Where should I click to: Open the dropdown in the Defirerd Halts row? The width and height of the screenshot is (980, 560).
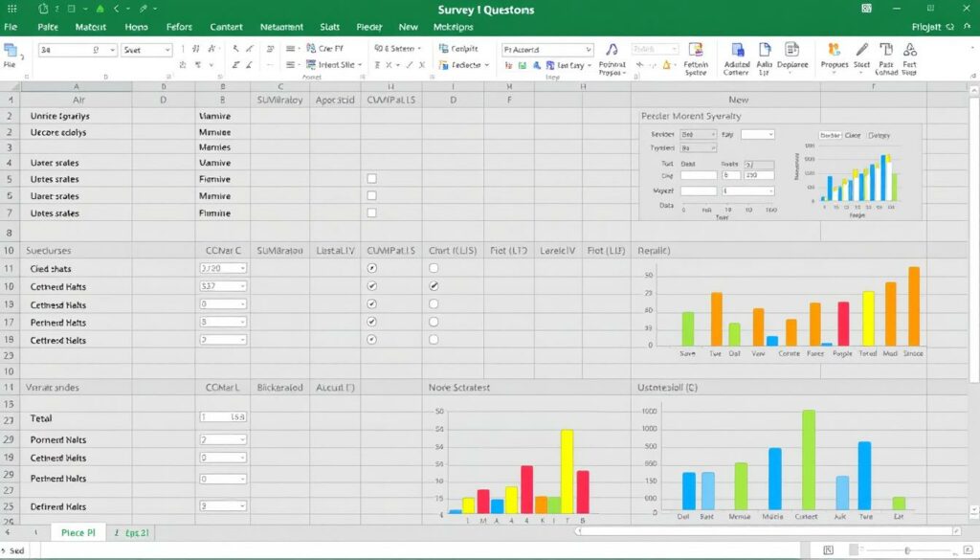coord(242,505)
